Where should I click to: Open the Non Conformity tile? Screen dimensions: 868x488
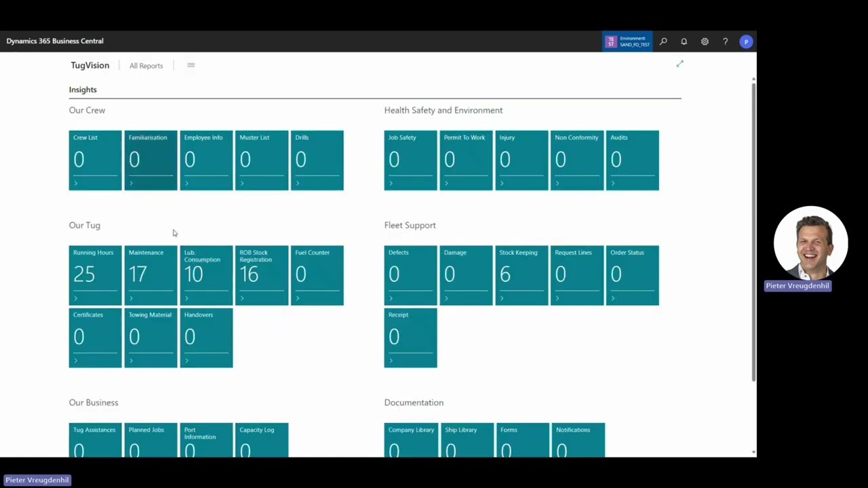point(577,160)
